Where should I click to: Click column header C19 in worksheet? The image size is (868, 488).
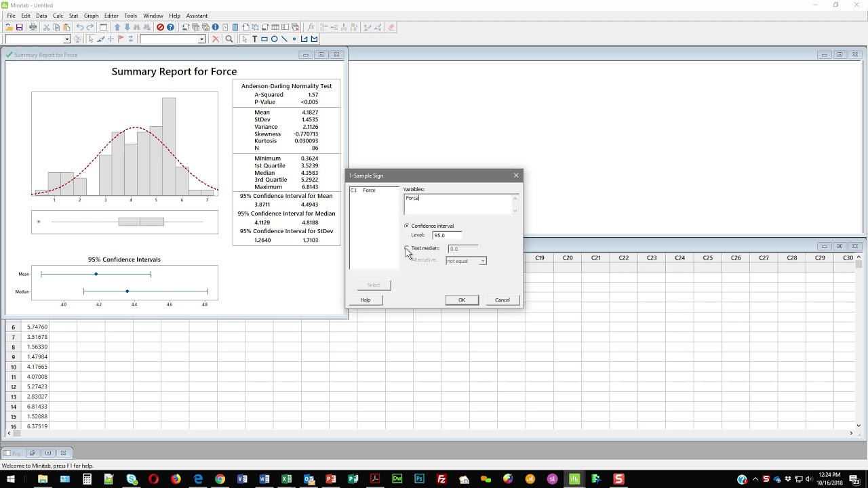(540, 258)
